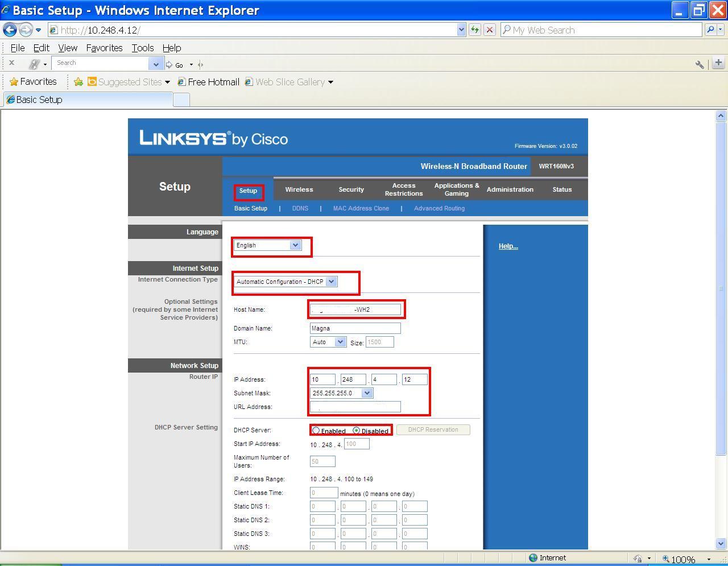This screenshot has height=566, width=728.
Task: Click the DHCP Reservation button
Action: click(433, 430)
